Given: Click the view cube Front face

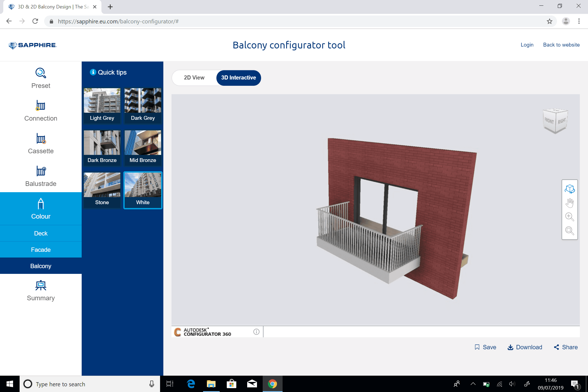Looking at the screenshot, I should coord(549,121).
